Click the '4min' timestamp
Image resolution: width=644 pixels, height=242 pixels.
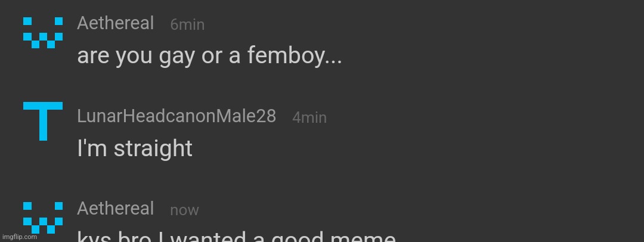[x=309, y=117]
